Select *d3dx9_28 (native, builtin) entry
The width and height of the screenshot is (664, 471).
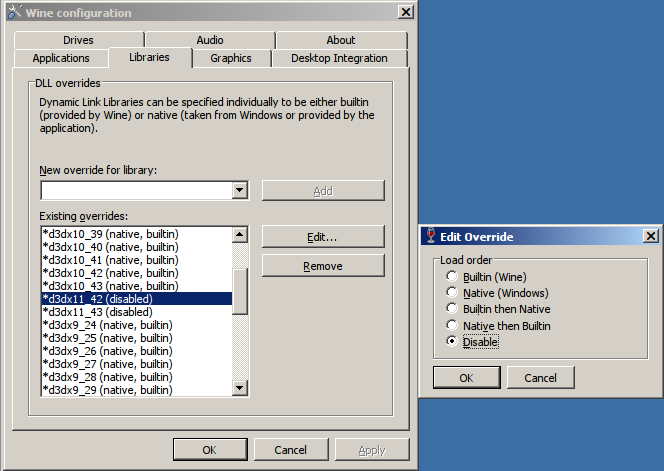coord(137,377)
